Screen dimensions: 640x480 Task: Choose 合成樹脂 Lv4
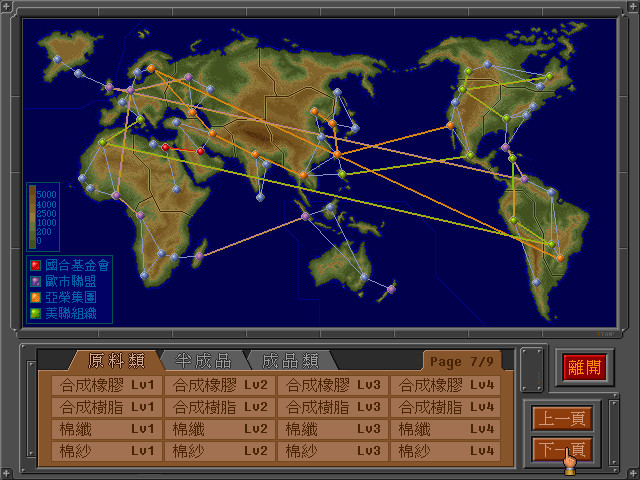tap(446, 407)
